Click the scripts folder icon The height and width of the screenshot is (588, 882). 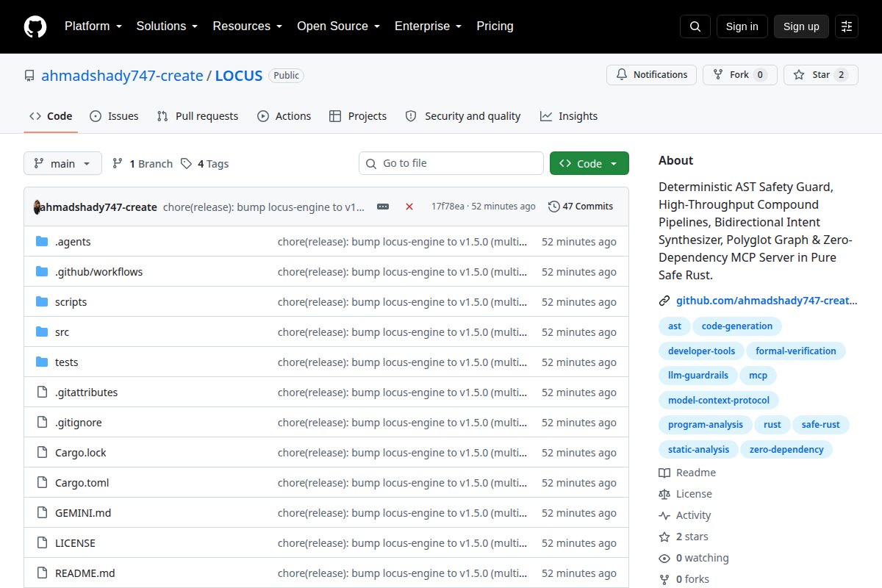click(x=42, y=302)
